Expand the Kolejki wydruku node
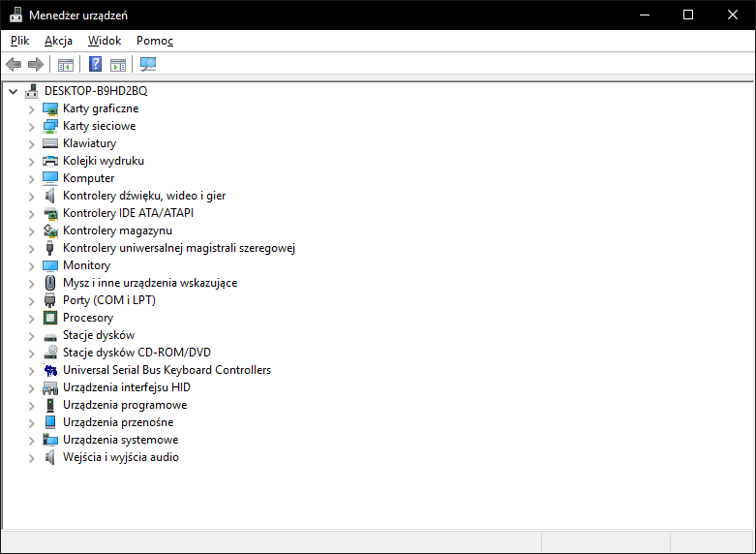Viewport: 756px width, 554px height. (x=31, y=162)
